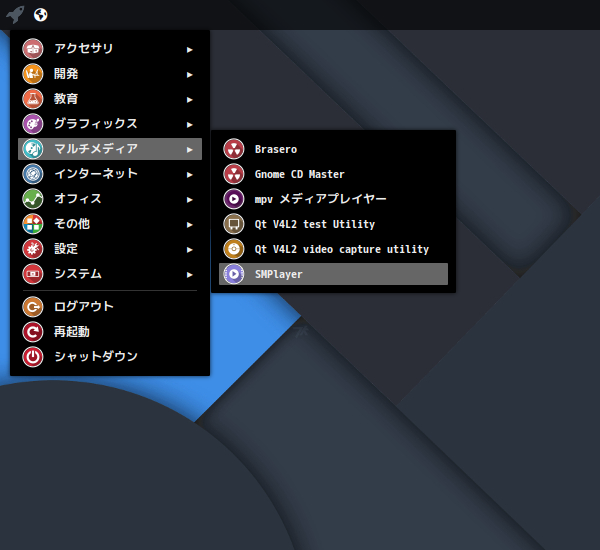Click the オフィス chart icon
This screenshot has height=550, width=600.
(33, 199)
